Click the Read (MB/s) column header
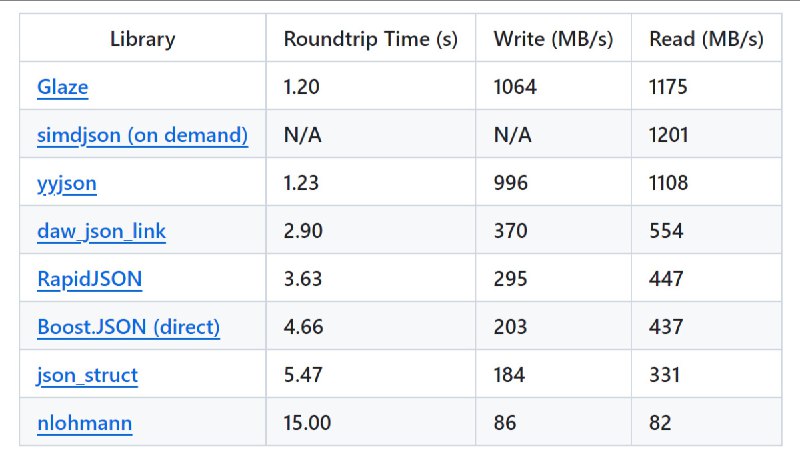Screen dimensions: 800x457 [706, 39]
